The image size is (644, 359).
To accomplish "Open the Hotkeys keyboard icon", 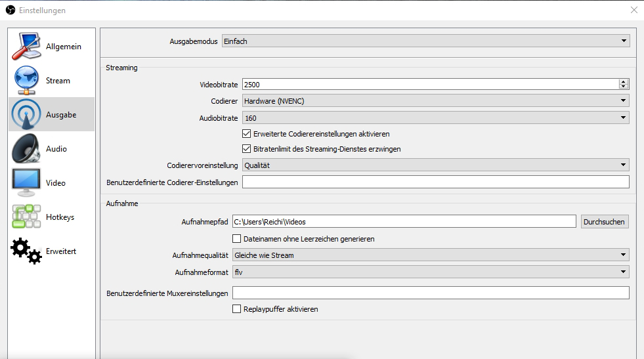I will [26, 217].
